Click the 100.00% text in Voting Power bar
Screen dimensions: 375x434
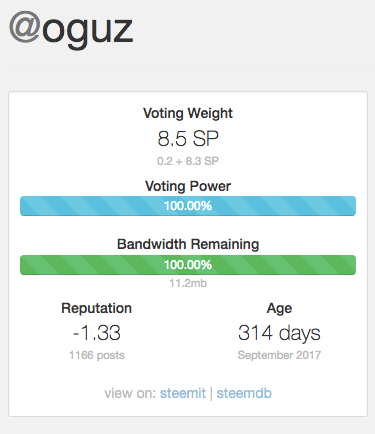click(x=188, y=206)
